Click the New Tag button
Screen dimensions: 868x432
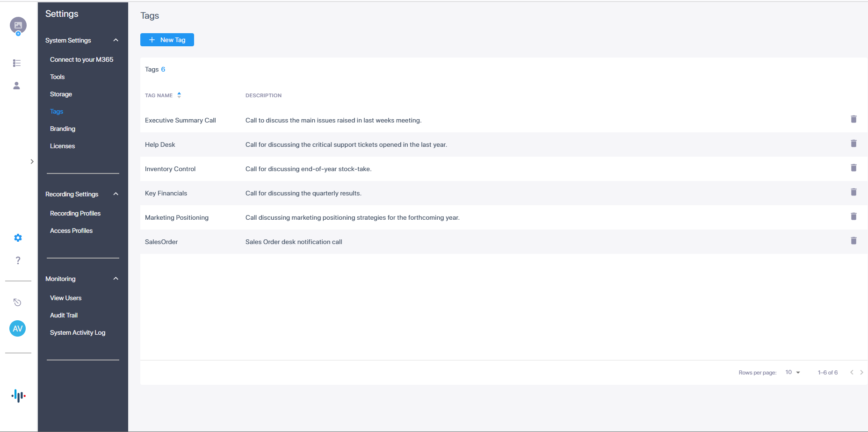click(167, 40)
